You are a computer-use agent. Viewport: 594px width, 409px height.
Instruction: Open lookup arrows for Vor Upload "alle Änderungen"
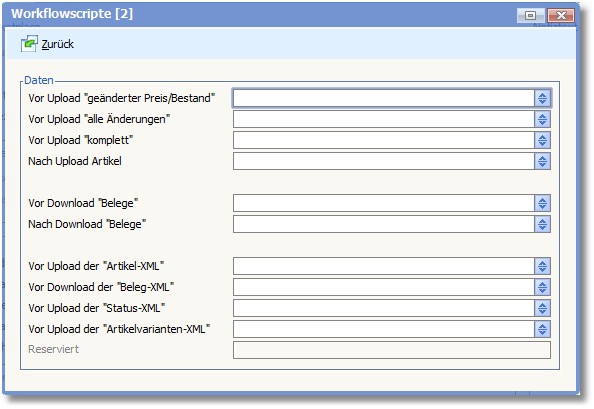(x=542, y=119)
